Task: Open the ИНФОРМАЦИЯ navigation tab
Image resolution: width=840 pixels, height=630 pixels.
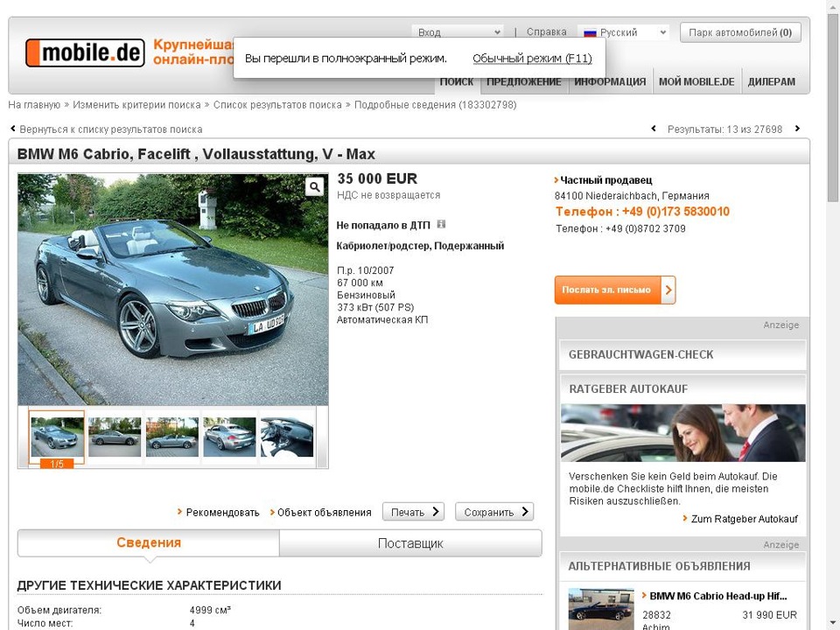Action: pyautogui.click(x=610, y=81)
